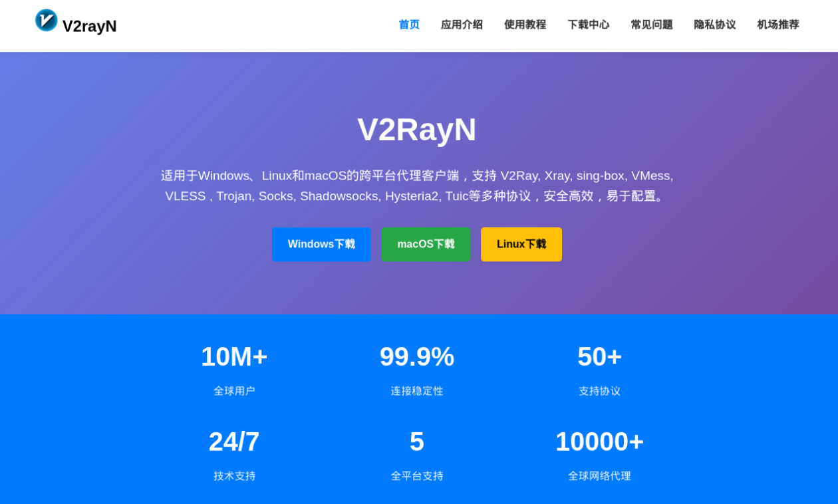This screenshot has width=838, height=504.
Task: Click the 支持协议 label
Action: (599, 391)
